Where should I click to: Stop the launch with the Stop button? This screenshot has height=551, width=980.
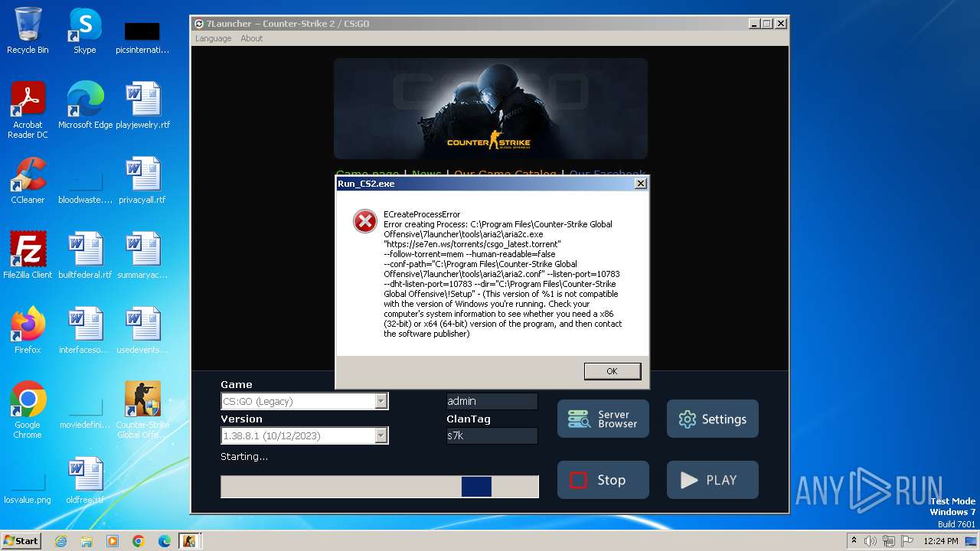(x=603, y=480)
